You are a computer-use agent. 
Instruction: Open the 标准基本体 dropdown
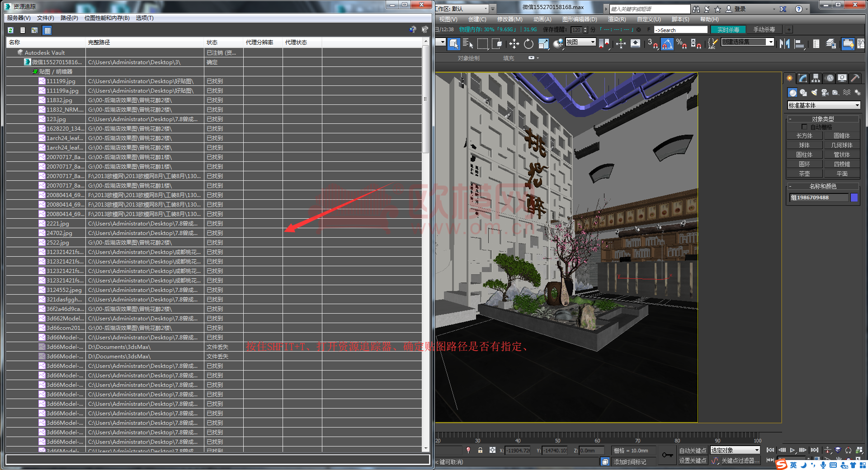823,105
